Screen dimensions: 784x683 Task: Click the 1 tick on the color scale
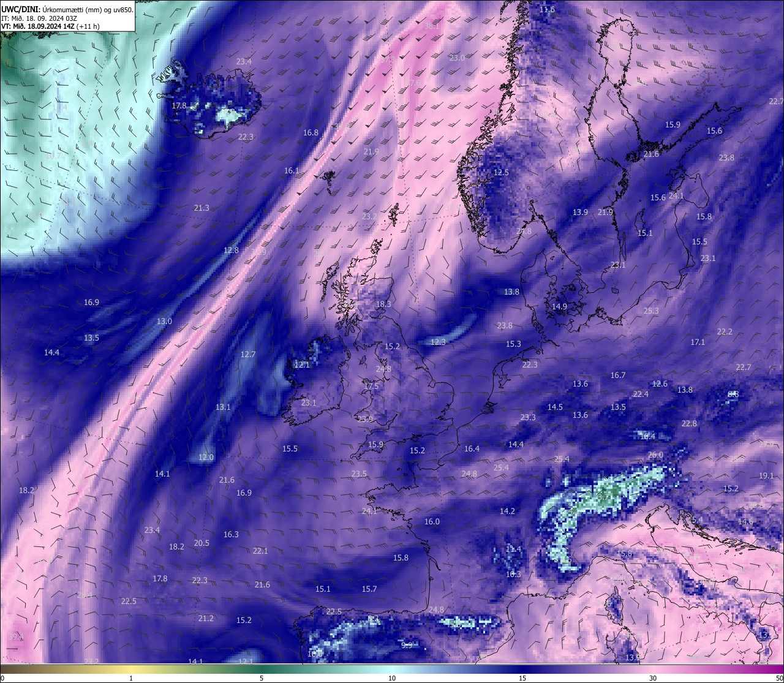pyautogui.click(x=131, y=678)
